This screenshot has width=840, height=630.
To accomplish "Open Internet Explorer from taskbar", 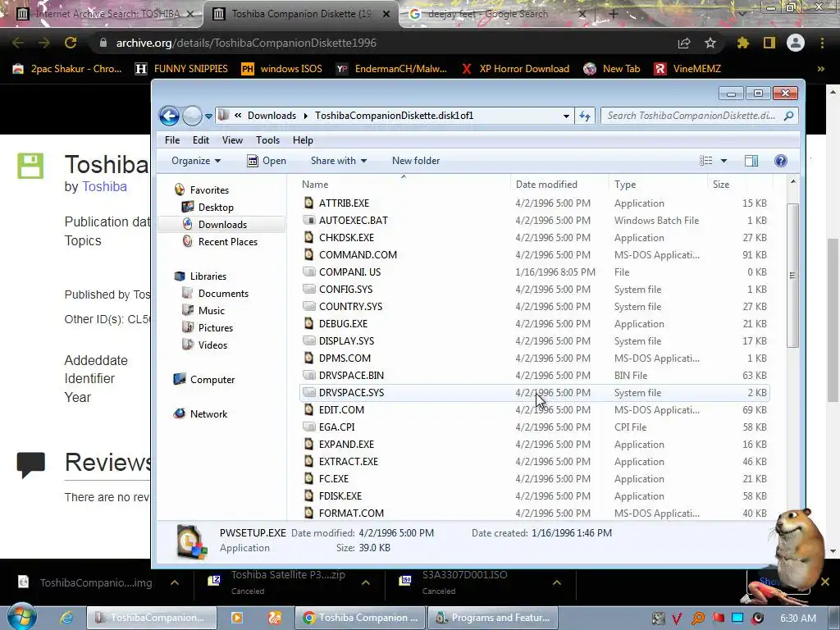I will tap(66, 618).
